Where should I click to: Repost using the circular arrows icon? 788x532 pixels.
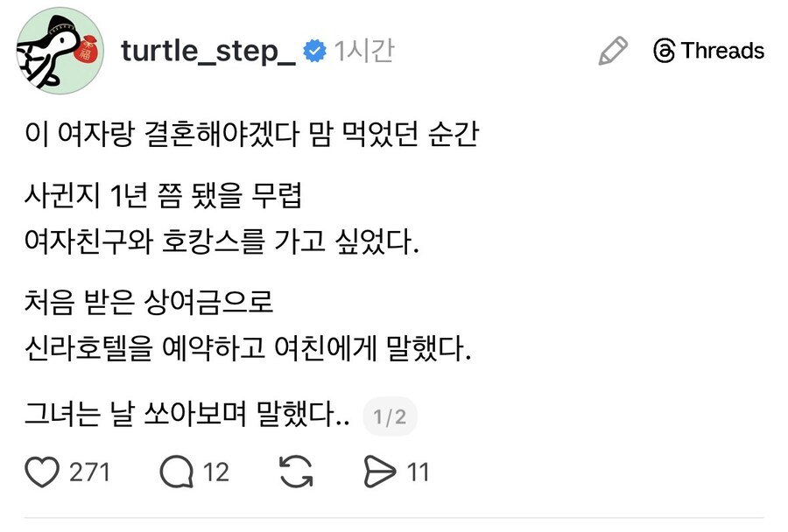[296, 472]
